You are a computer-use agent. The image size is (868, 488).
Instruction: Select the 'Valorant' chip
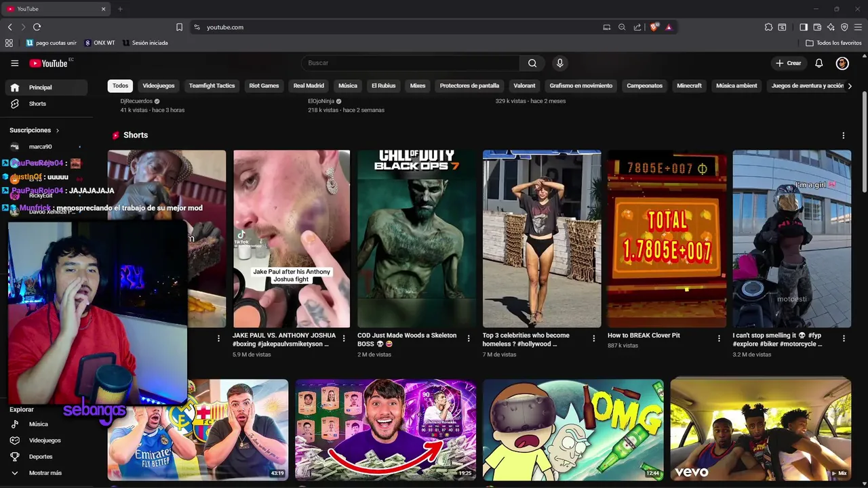click(524, 86)
